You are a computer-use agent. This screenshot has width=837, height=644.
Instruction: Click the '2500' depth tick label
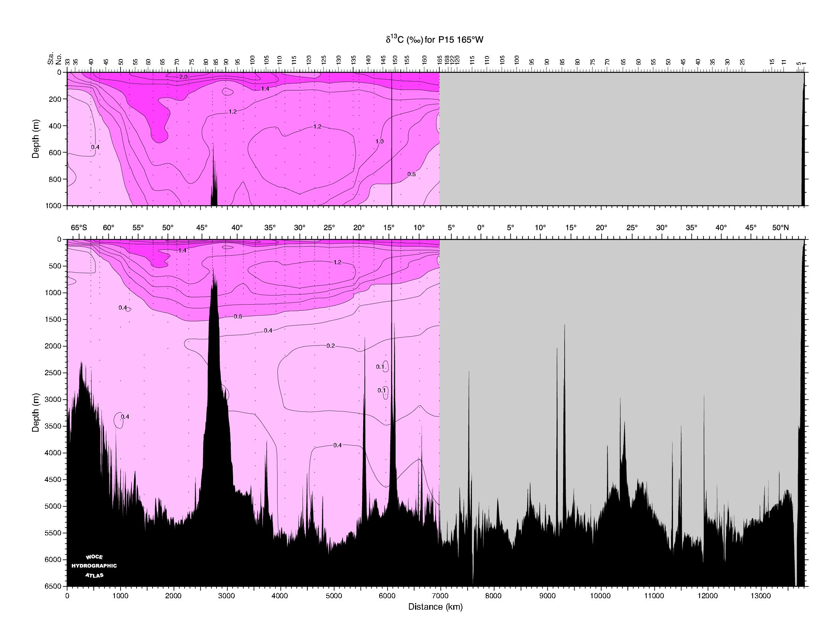coord(54,373)
